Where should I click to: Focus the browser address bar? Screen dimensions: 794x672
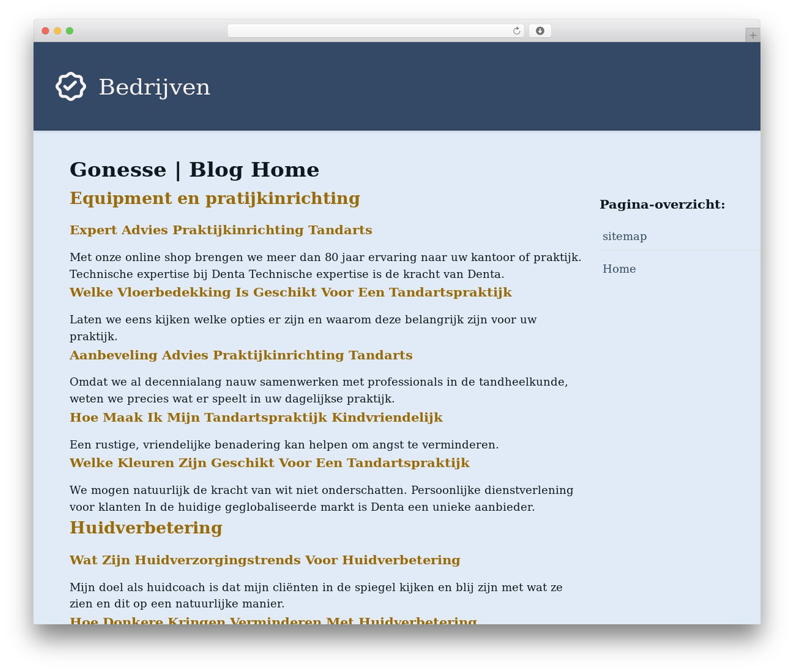pos(375,31)
